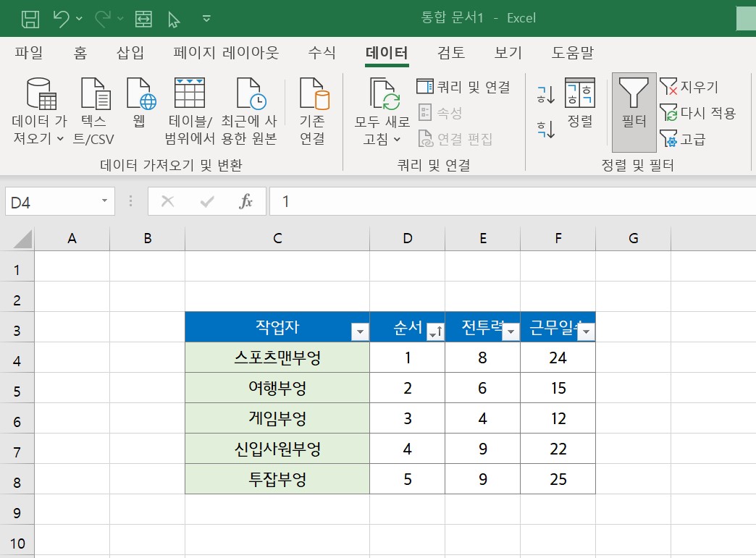This screenshot has height=558, width=756.
Task: Open the 근무일수 column filter dropdown
Action: point(586,331)
